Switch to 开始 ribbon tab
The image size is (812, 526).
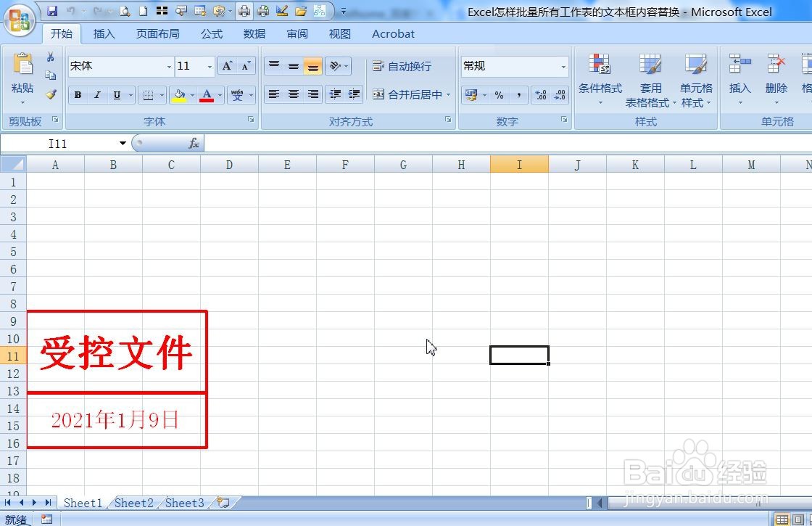coord(61,33)
